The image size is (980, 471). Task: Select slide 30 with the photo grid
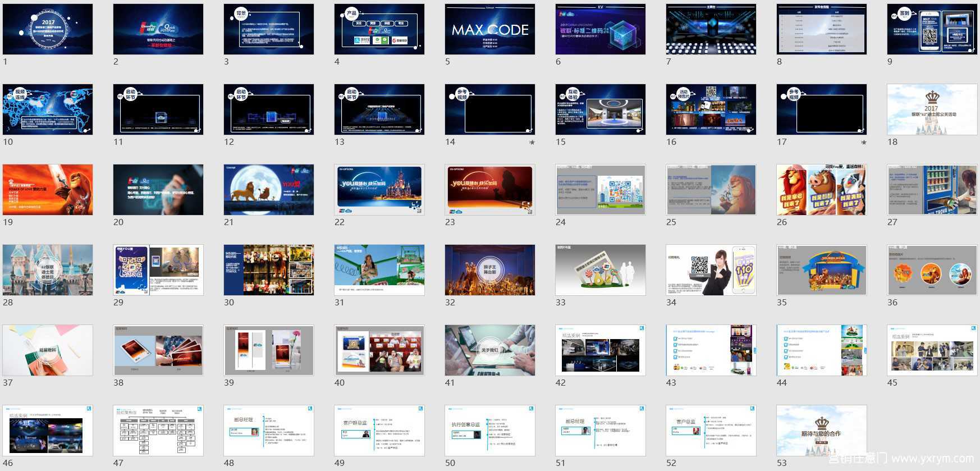[x=269, y=270]
